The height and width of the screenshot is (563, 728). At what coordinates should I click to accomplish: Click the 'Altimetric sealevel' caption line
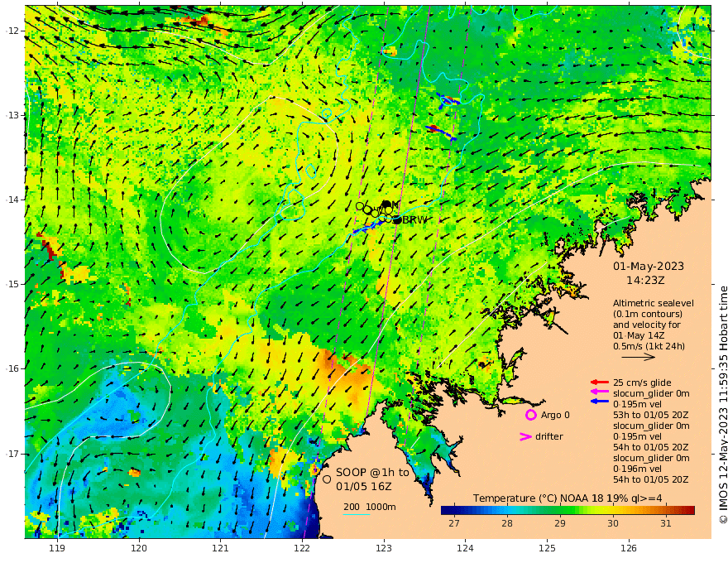pos(654,303)
